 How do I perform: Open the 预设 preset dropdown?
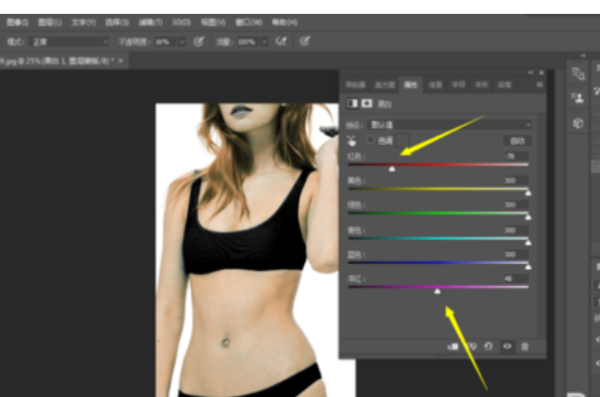(x=450, y=125)
